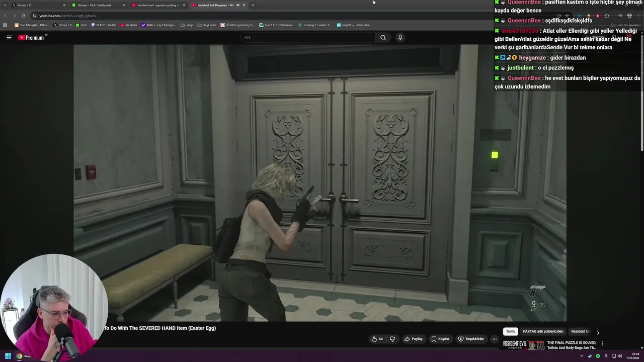Reload the current page
This screenshot has height=362, width=644.
click(x=23, y=16)
